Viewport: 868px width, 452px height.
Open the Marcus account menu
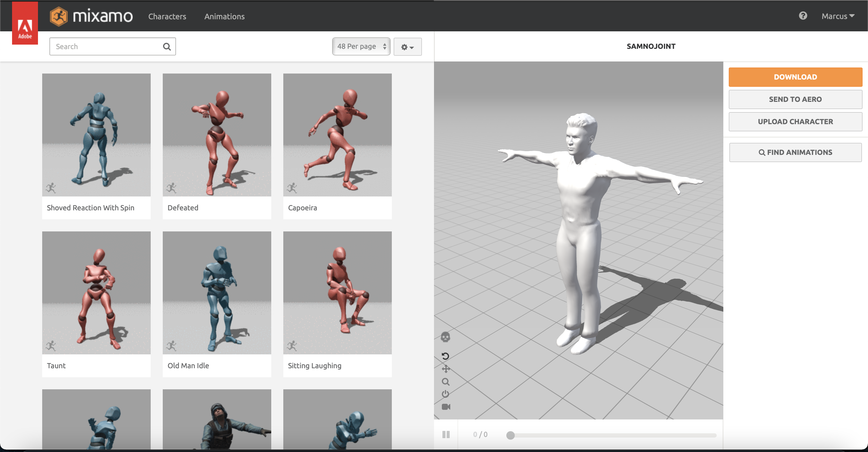coord(838,16)
